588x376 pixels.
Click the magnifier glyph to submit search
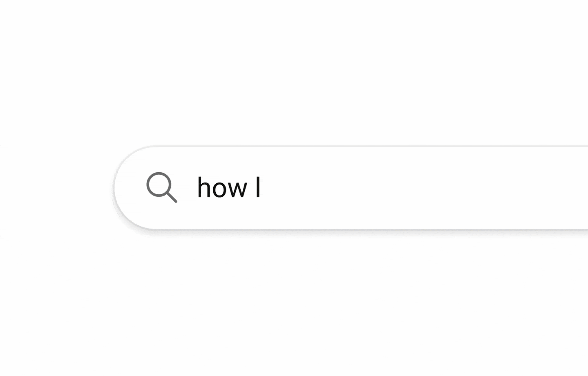point(162,188)
